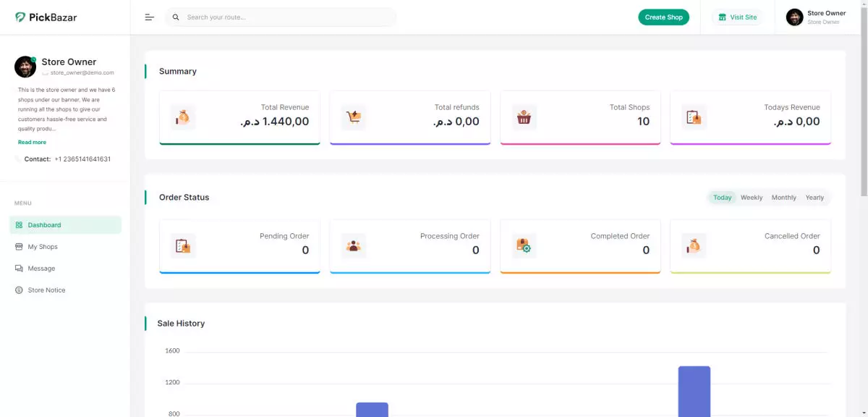
Task: Click the Order Status section heading
Action: (x=184, y=198)
